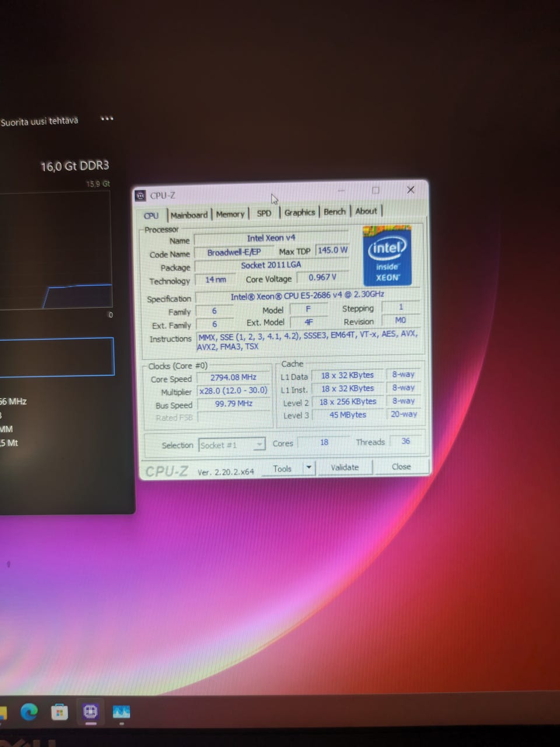Click the Cores value '18'
The height and width of the screenshot is (747, 560).
click(324, 442)
